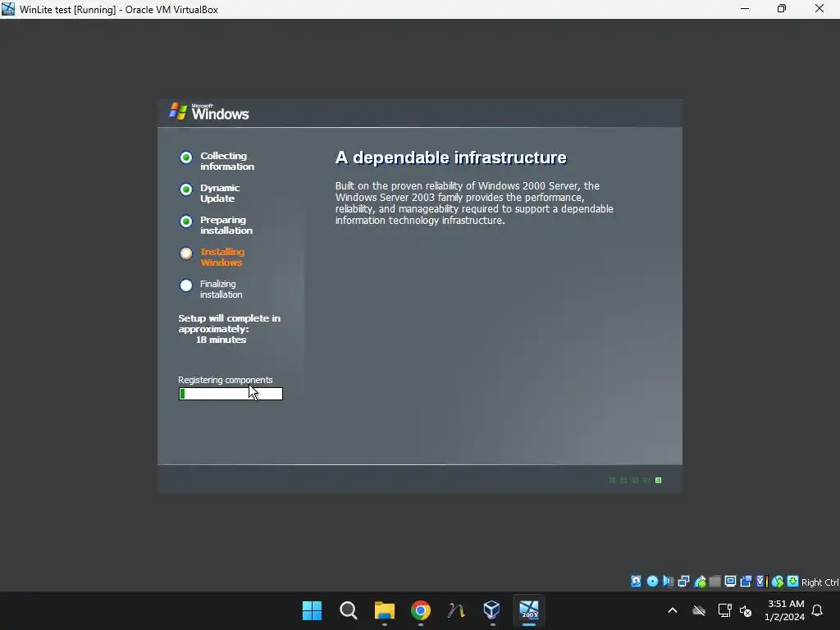
Task: Click the Windows Server 2003 description paragraph
Action: (x=474, y=203)
